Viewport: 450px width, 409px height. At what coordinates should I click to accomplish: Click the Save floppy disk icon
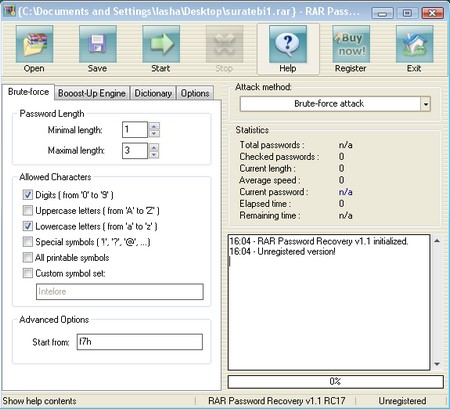click(98, 44)
